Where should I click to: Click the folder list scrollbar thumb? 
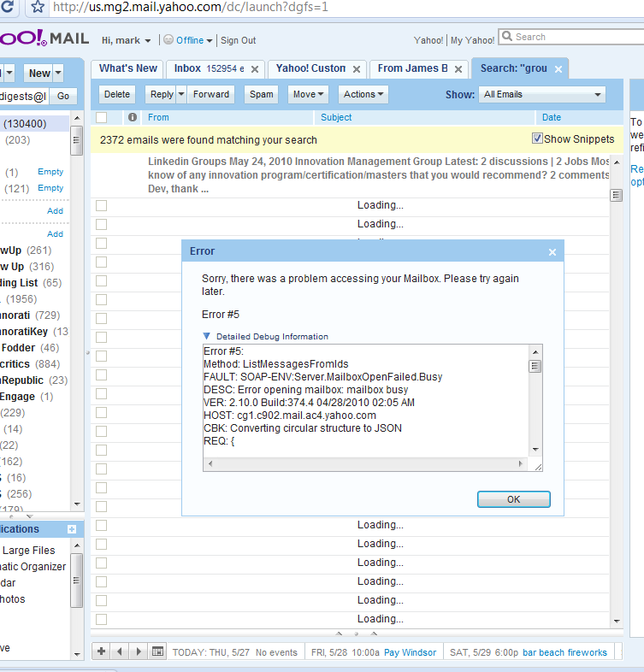[x=76, y=140]
